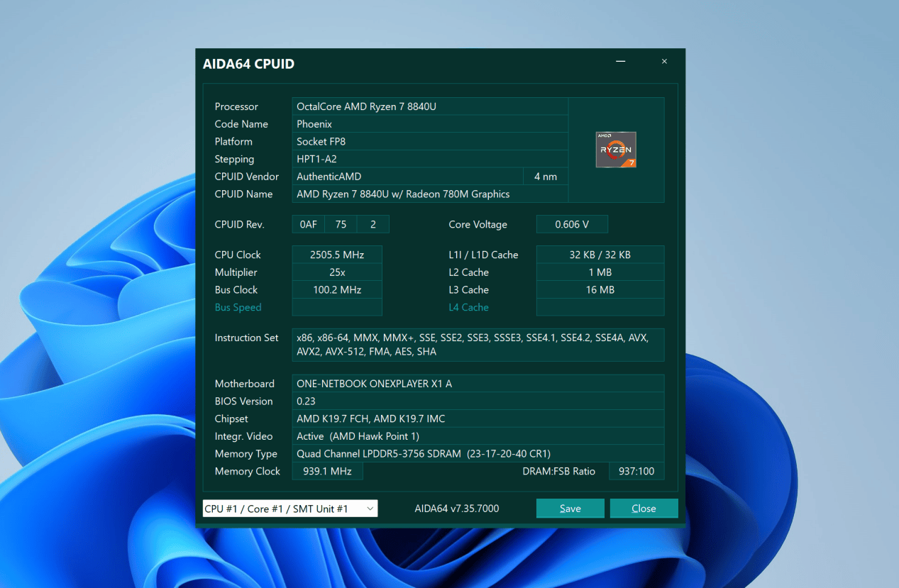Click the "CPUID Rev." label
Viewport: 899px width, 588px height.
(240, 224)
